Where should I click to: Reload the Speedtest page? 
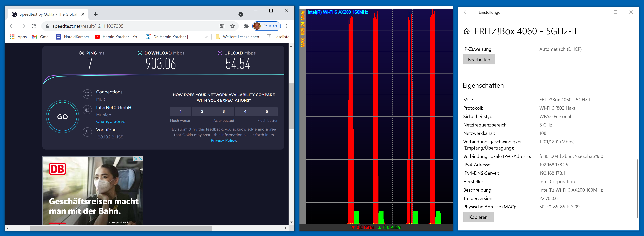pyautogui.click(x=34, y=26)
